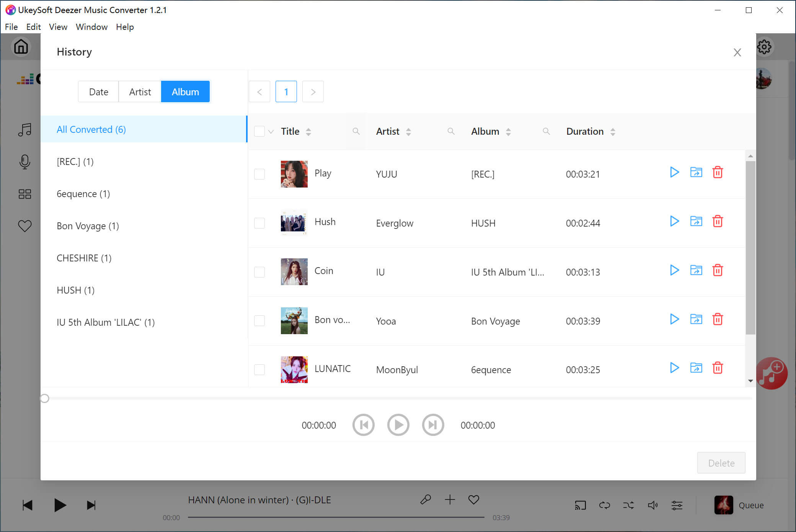
Task: Select the 'Artist' tab in History
Action: click(140, 91)
